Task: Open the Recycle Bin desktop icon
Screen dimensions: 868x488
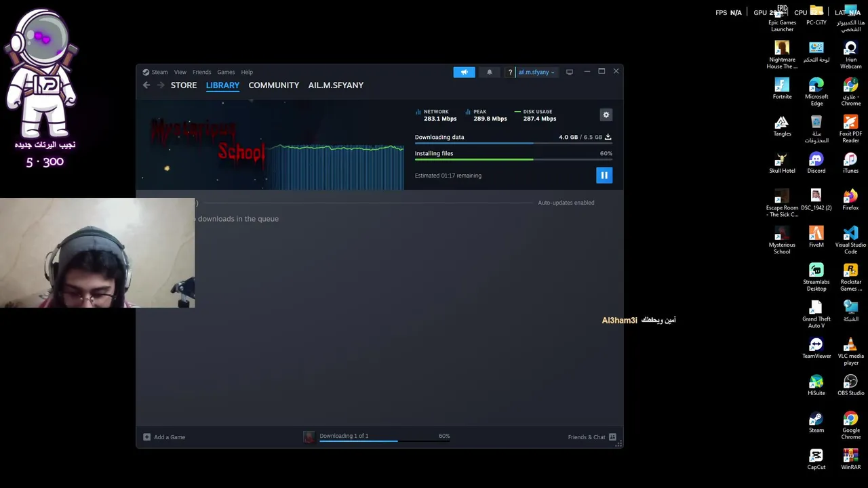Action: pos(816,129)
